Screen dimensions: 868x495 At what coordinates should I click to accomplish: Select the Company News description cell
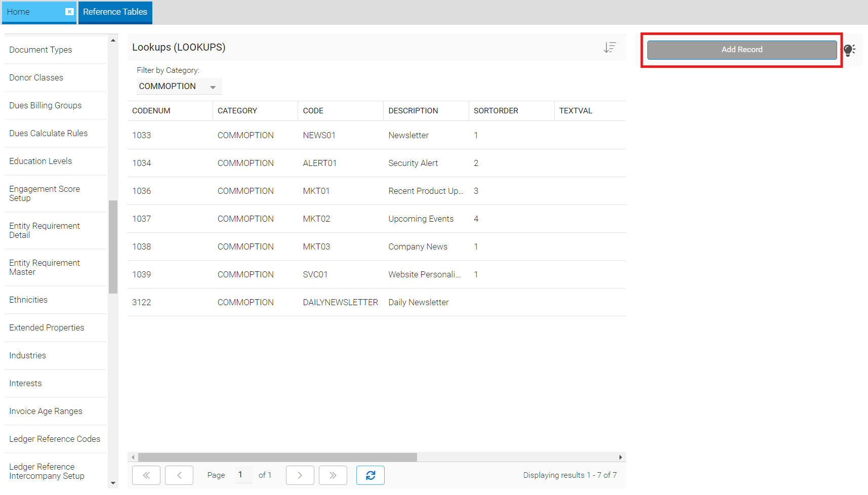point(426,246)
